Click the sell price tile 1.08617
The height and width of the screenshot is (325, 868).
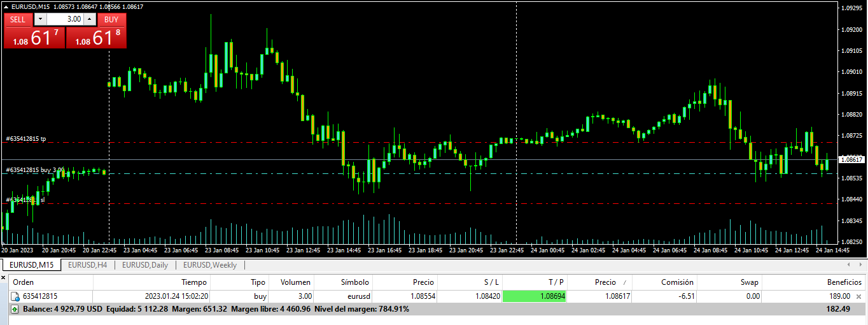pyautogui.click(x=34, y=38)
